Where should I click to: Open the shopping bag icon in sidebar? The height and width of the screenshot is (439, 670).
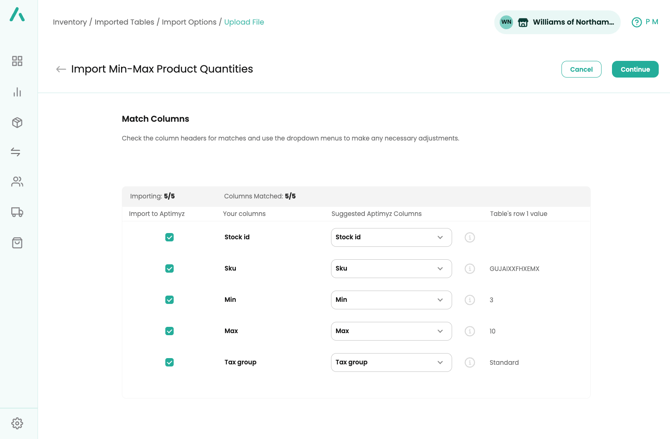click(x=17, y=243)
